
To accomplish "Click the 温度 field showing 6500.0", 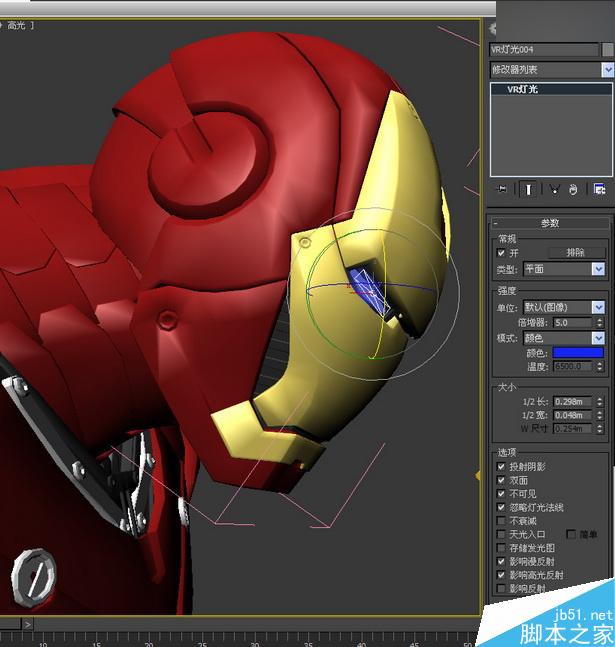I will [x=572, y=366].
